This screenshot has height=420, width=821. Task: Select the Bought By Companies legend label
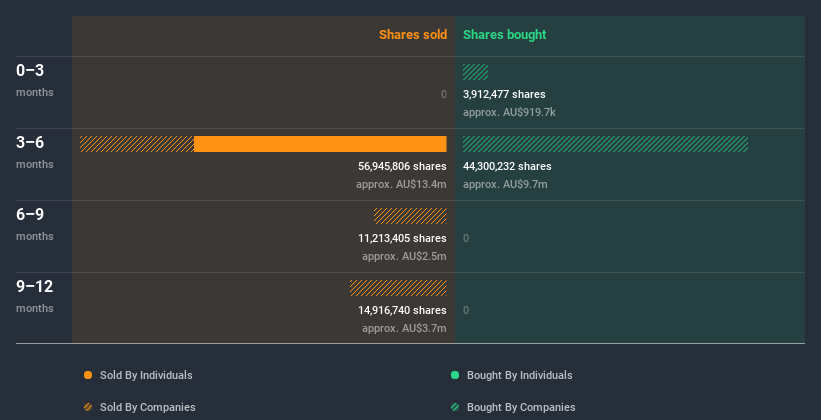(521, 407)
